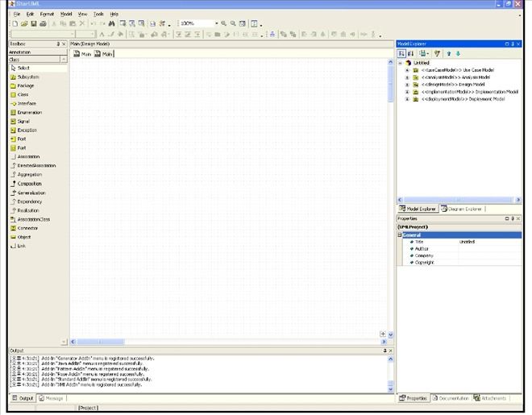The height and width of the screenshot is (415, 532).
Task: Choose the Select arrow tool in Toolbox
Action: click(x=38, y=68)
